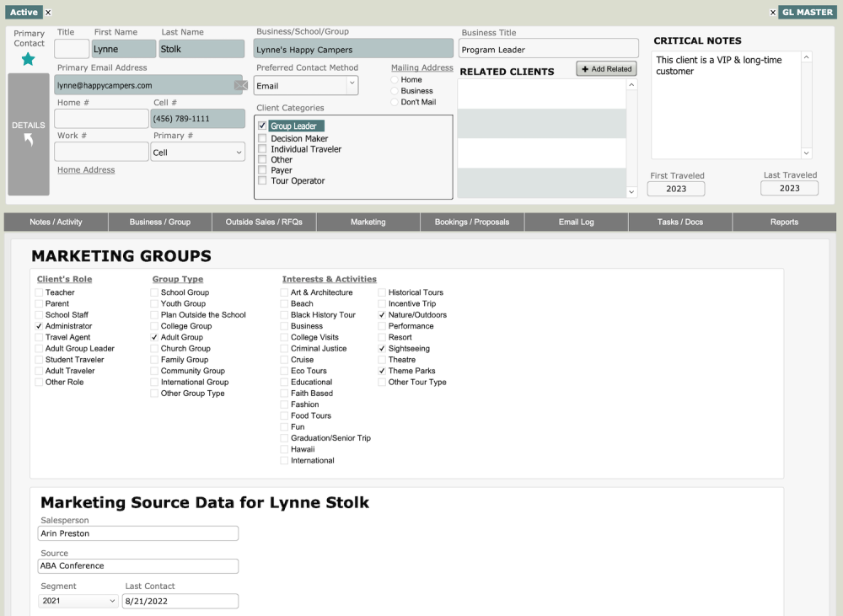843x616 pixels.
Task: Click the Interests & Activities heading link
Action: [x=330, y=279]
